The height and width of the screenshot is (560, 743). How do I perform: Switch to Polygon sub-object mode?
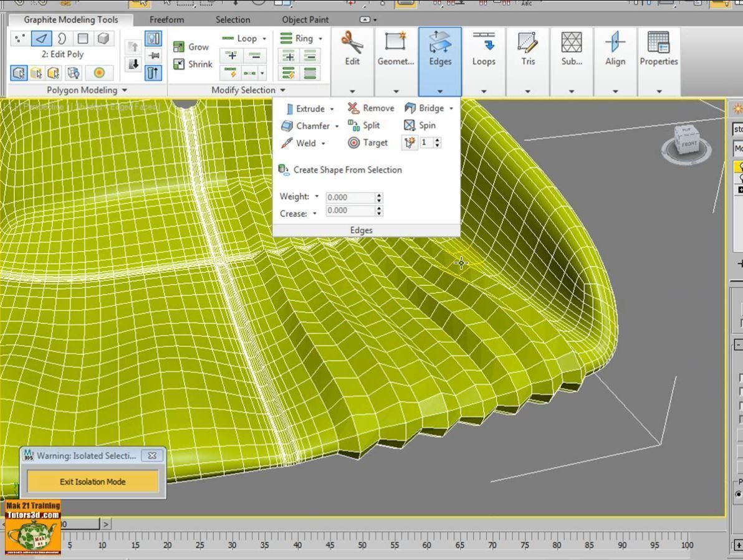tap(83, 39)
